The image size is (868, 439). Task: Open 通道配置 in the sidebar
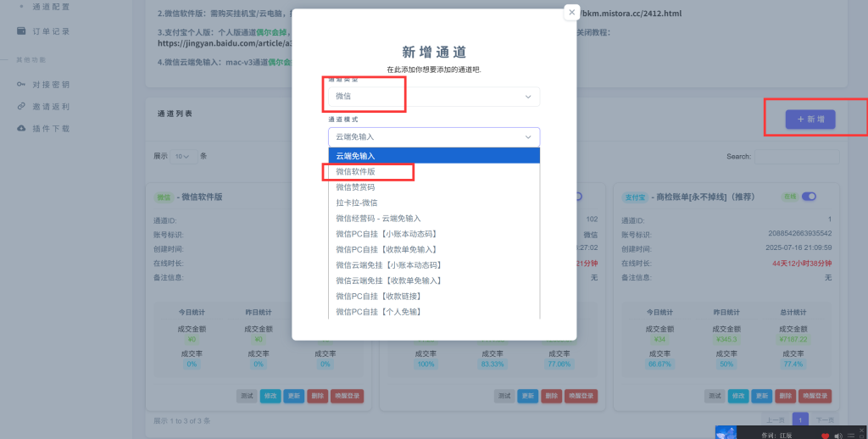50,7
